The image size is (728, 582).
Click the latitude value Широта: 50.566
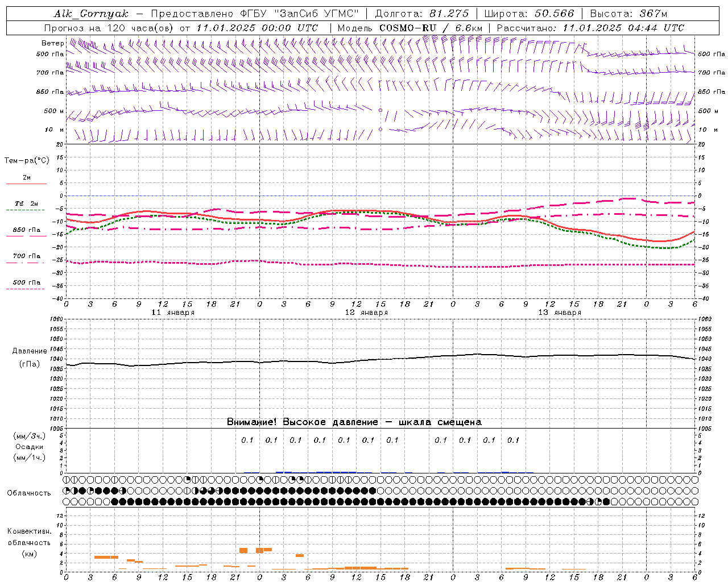pyautogui.click(x=529, y=14)
